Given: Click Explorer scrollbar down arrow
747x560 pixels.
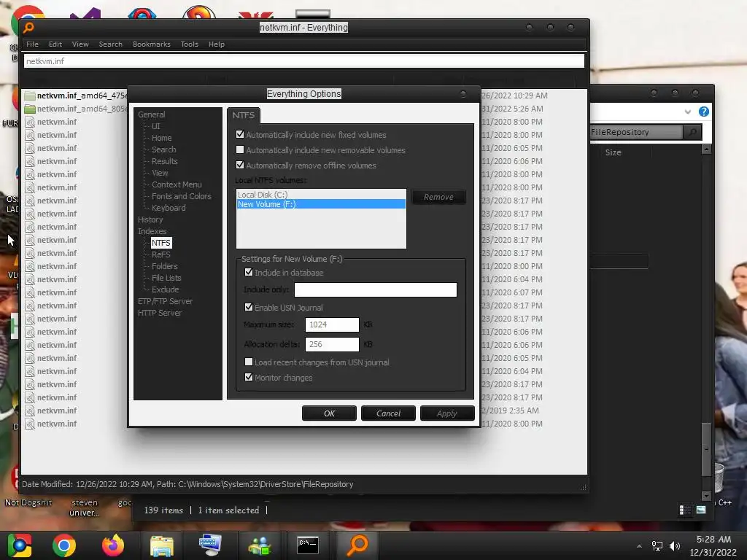Looking at the screenshot, I should 706,496.
